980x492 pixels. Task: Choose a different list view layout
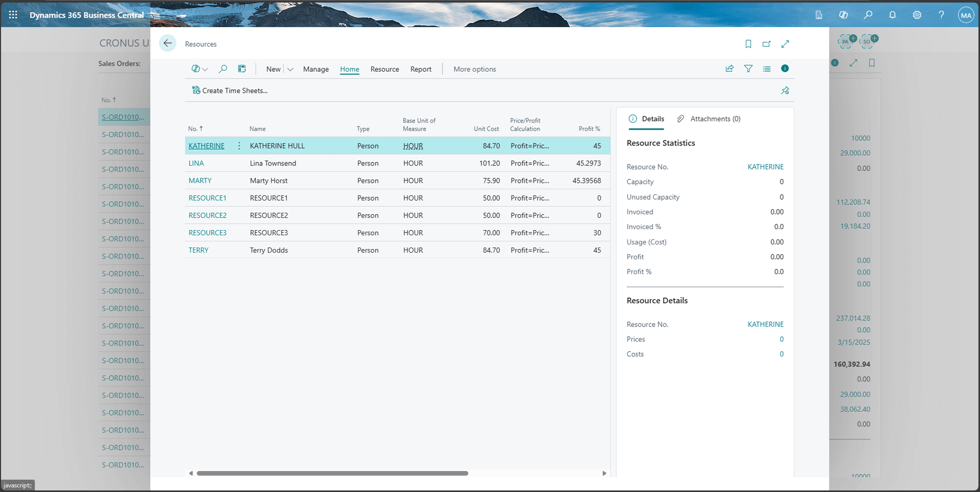point(767,68)
